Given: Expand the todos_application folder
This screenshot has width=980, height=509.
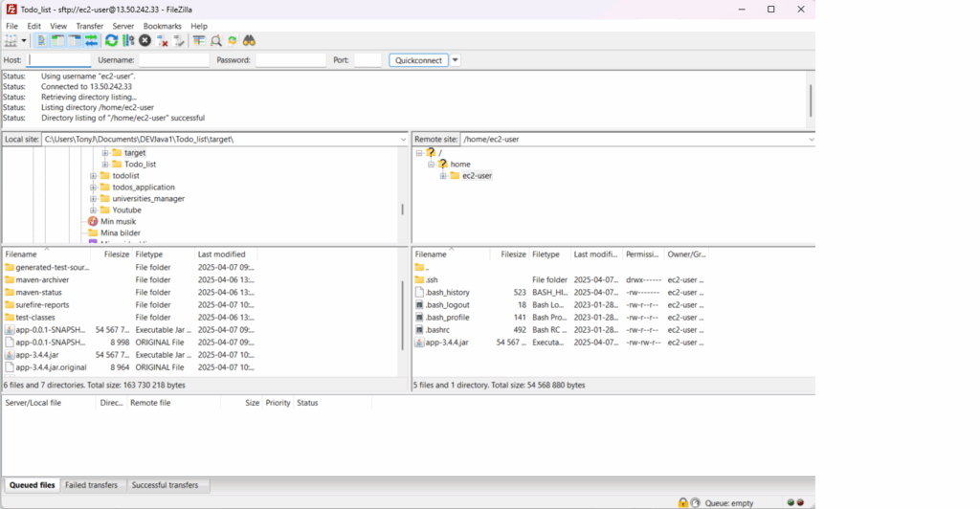Looking at the screenshot, I should tap(93, 188).
